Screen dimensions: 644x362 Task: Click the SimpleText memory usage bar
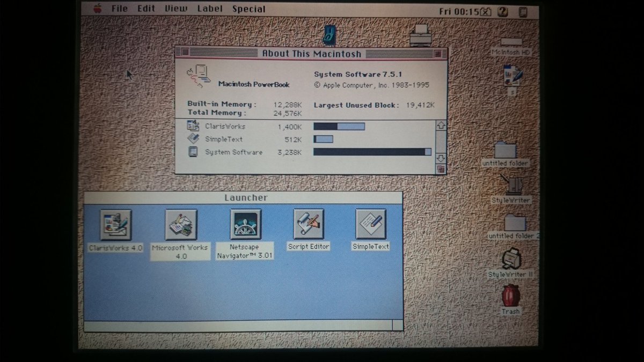pyautogui.click(x=323, y=139)
